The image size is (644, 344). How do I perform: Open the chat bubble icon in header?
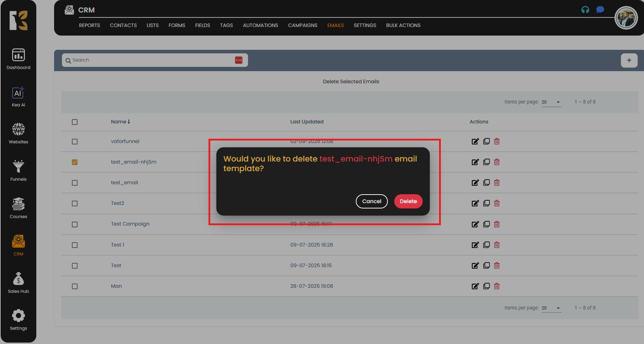[x=600, y=10]
